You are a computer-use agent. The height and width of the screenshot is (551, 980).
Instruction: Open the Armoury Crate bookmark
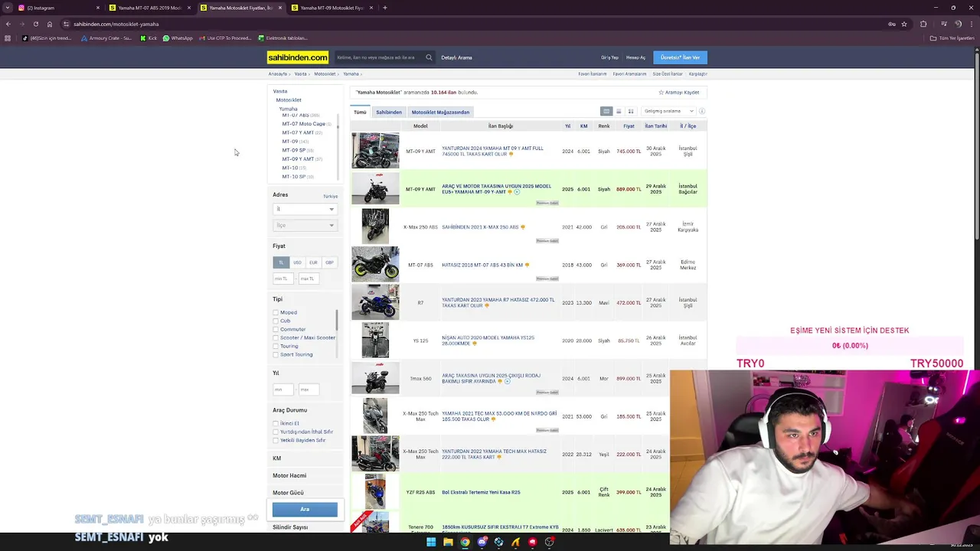click(x=106, y=38)
